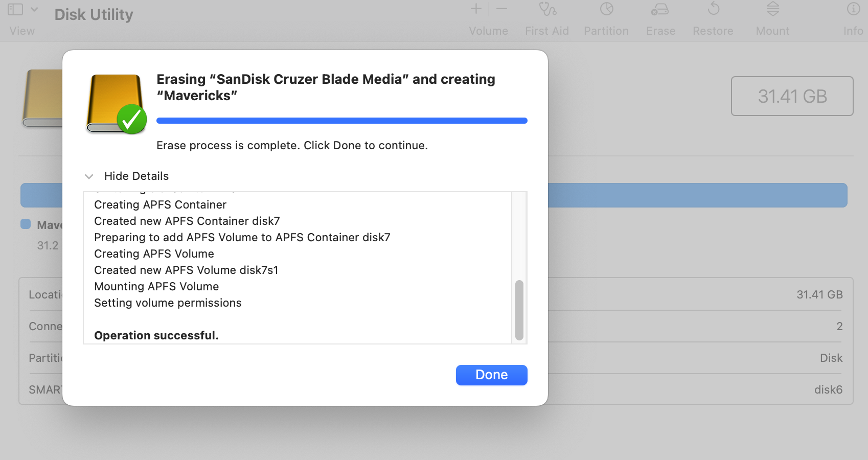
Task: Click the First Aid stethoscope icon
Action: pyautogui.click(x=547, y=9)
